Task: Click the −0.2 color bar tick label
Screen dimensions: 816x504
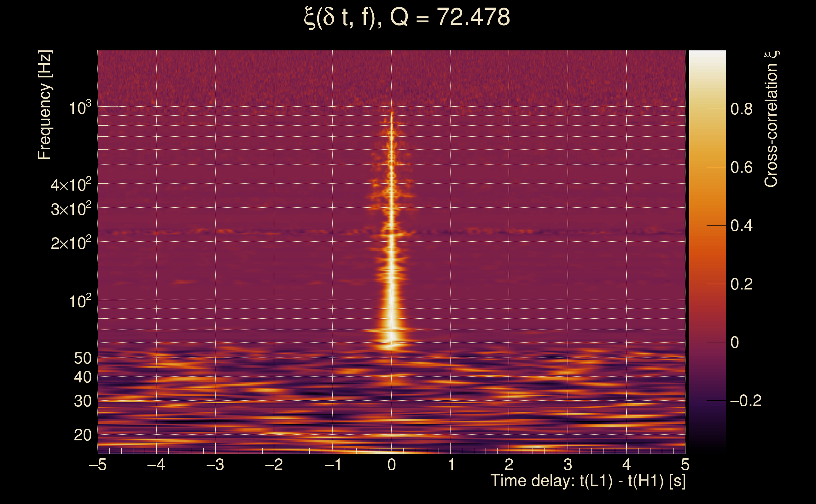Action: pyautogui.click(x=746, y=401)
